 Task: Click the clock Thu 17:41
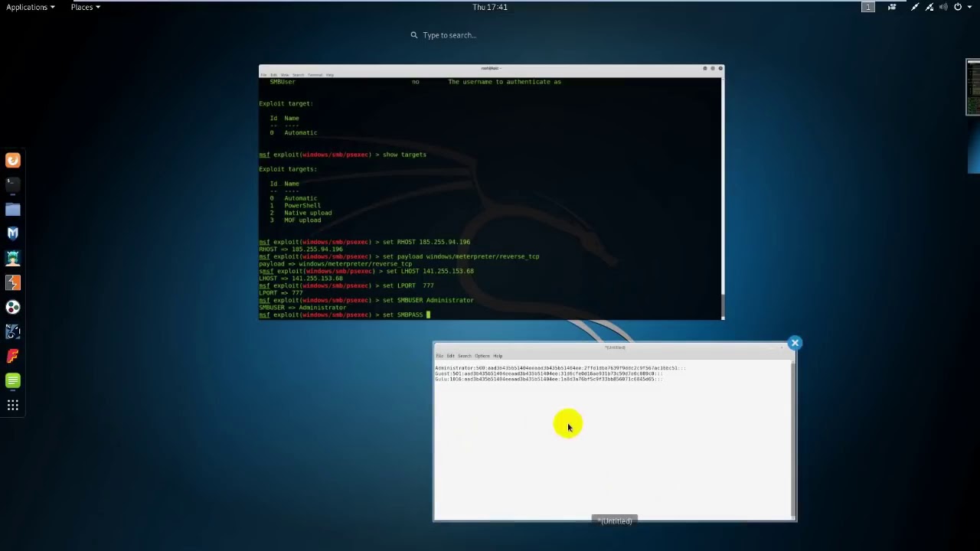(490, 7)
